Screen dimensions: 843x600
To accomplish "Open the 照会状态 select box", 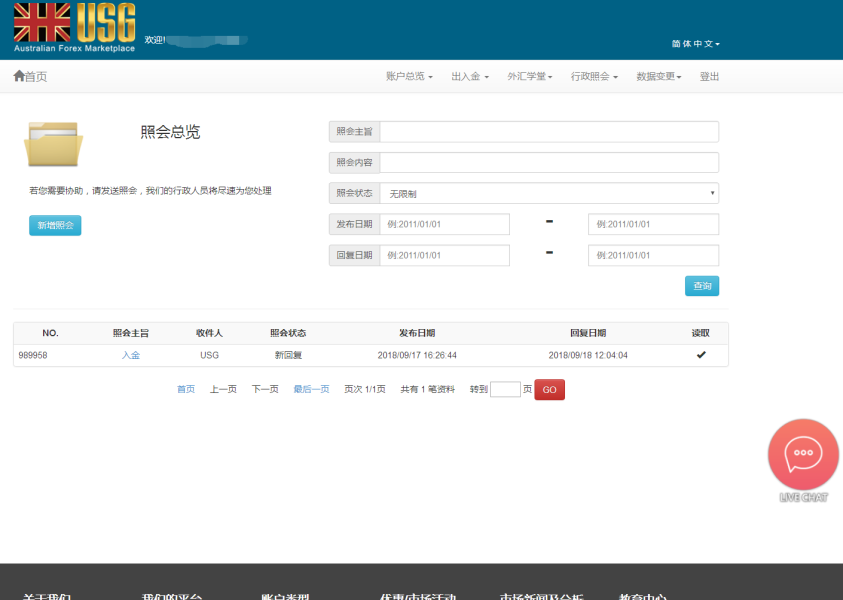I will click(x=548, y=194).
